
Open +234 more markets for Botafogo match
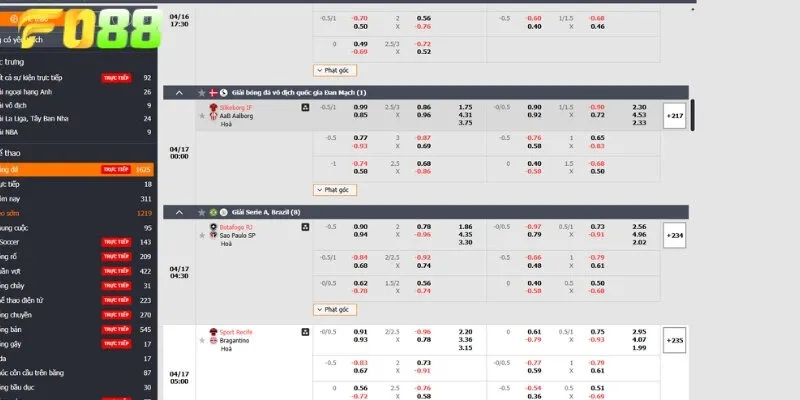coord(674,236)
